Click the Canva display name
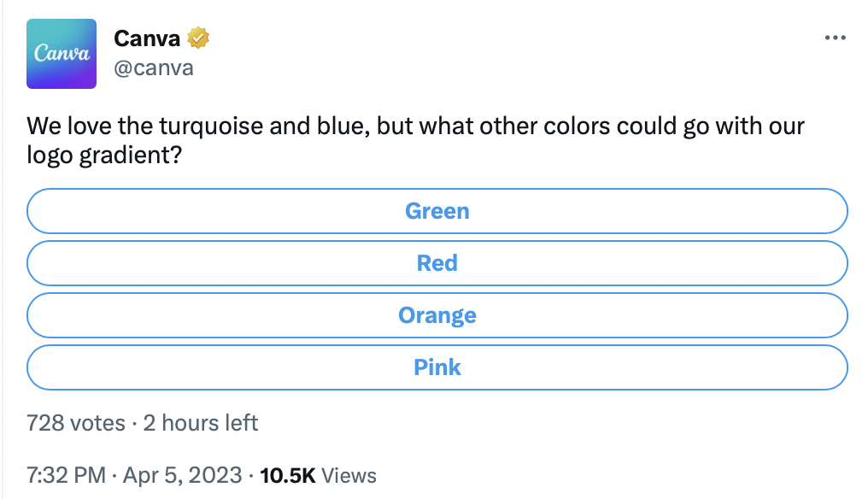Viewport: 868px width, 499px height. [x=147, y=38]
